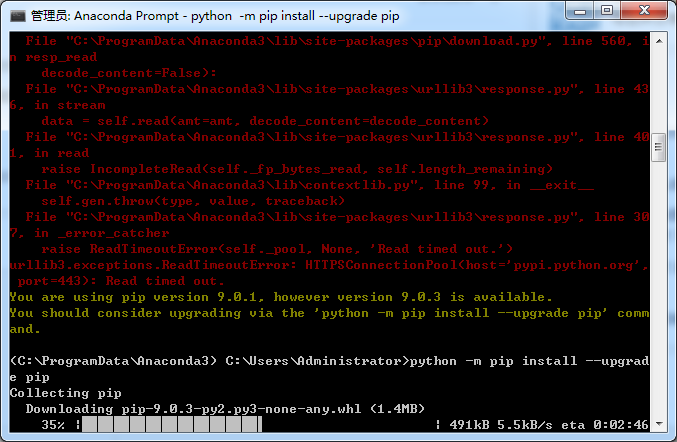
Task: Click scrollbar track below the thumb
Action: coord(659,289)
